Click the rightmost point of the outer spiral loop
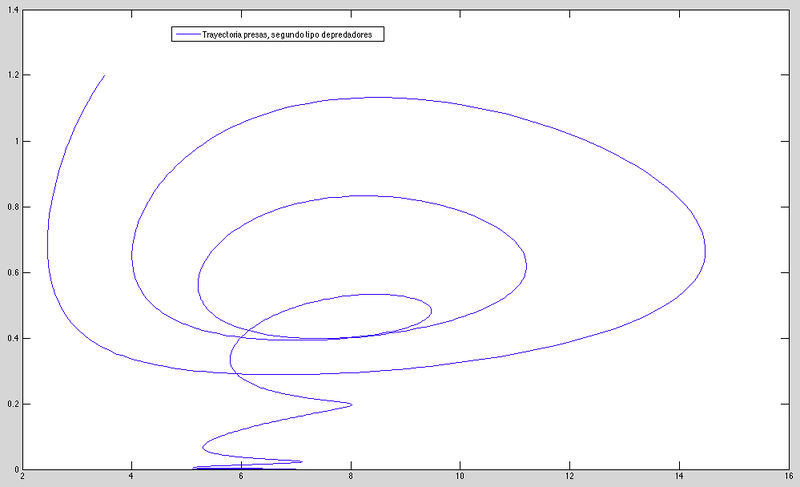 705,254
